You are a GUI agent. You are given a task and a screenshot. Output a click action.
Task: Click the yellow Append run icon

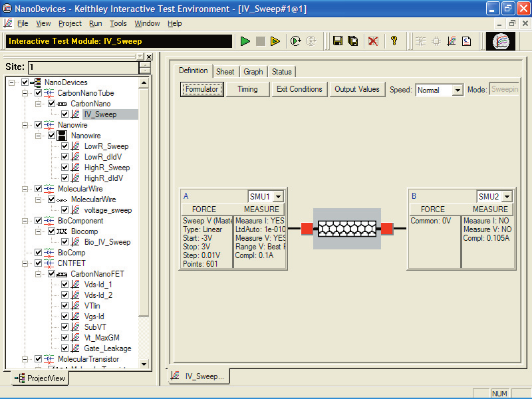tap(275, 41)
